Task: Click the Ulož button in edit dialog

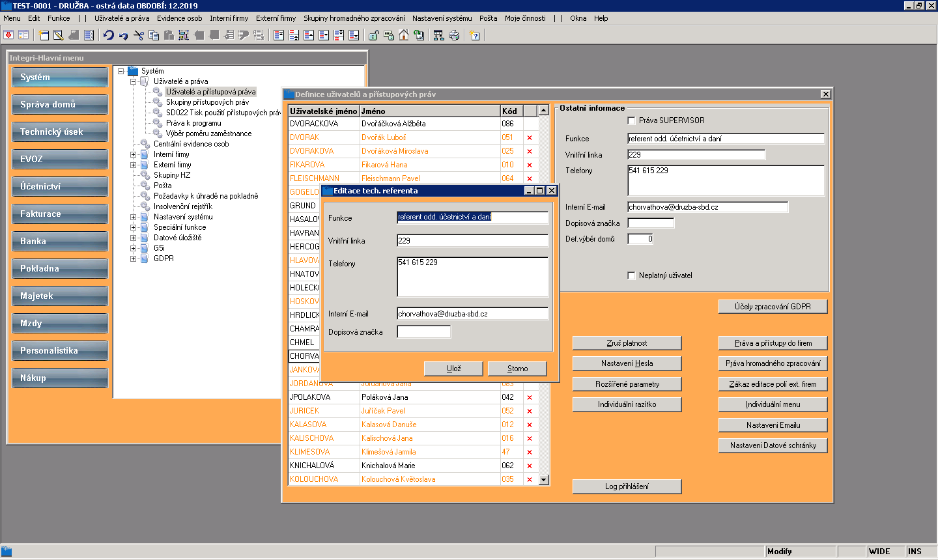Action: pos(453,369)
